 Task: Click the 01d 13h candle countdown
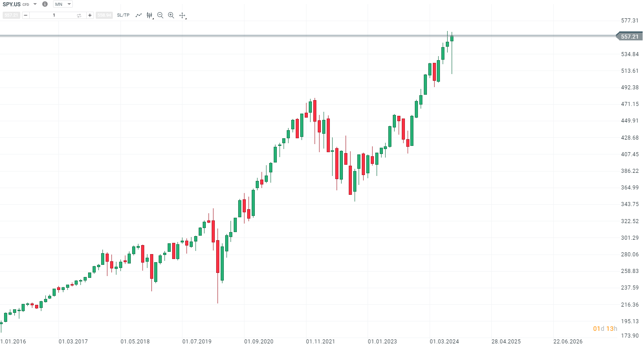tap(605, 329)
